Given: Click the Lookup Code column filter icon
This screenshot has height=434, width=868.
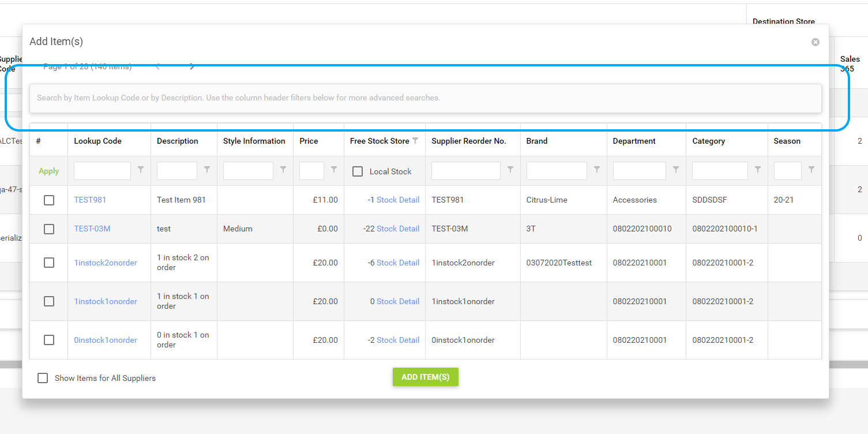Looking at the screenshot, I should click(x=141, y=170).
